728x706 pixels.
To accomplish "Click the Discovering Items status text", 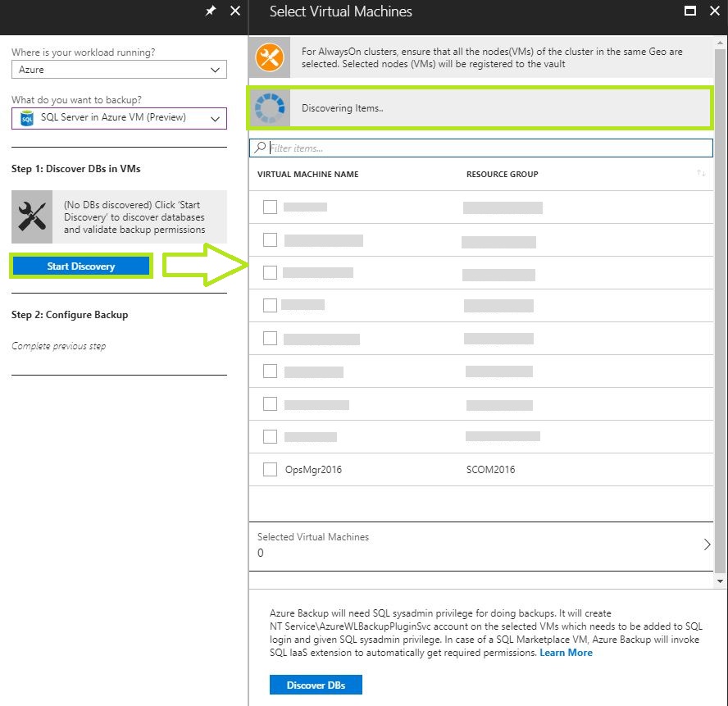I will tap(342, 108).
